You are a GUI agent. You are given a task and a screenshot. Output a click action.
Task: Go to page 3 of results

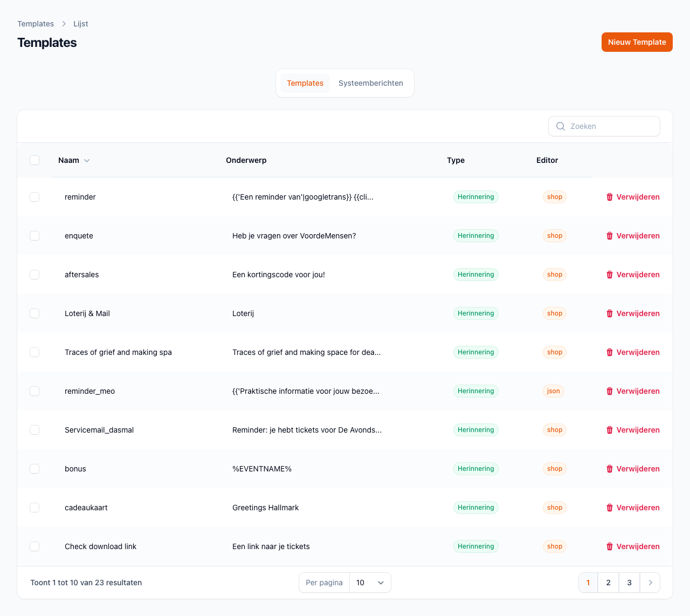[x=629, y=583]
